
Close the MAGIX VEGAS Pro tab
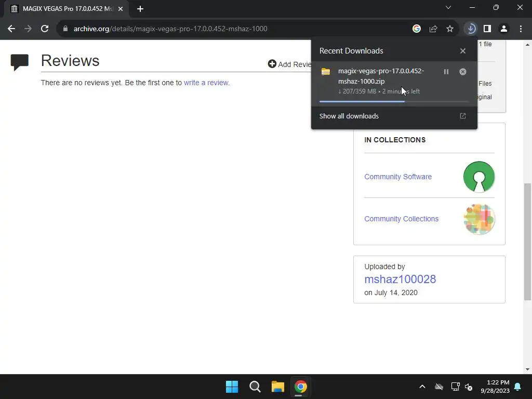point(121,9)
